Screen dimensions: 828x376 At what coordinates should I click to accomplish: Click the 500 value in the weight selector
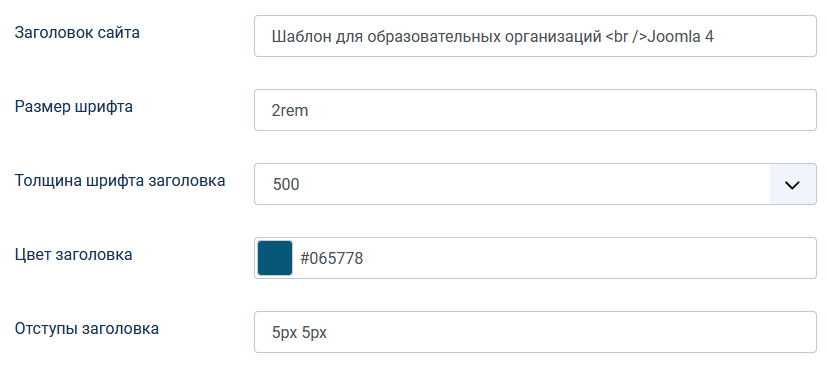[286, 184]
